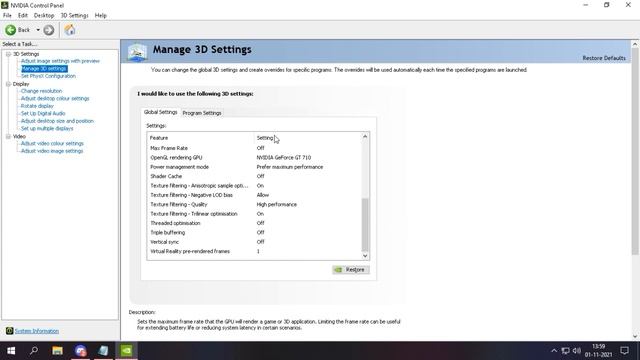Viewport: 640px width, 360px height.
Task: Click the green Back arrow icon
Action: (x=11, y=30)
